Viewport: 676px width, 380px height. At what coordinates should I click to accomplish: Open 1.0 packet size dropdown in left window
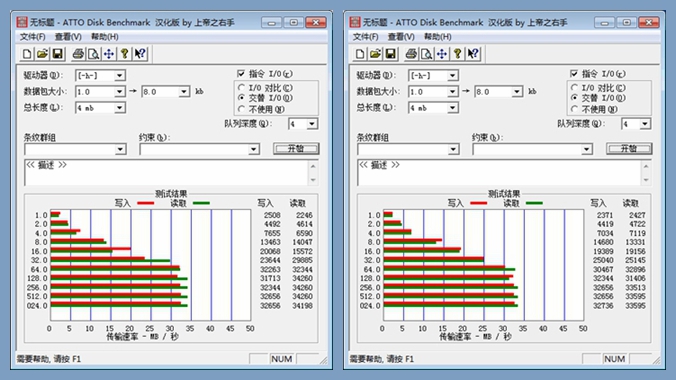119,91
